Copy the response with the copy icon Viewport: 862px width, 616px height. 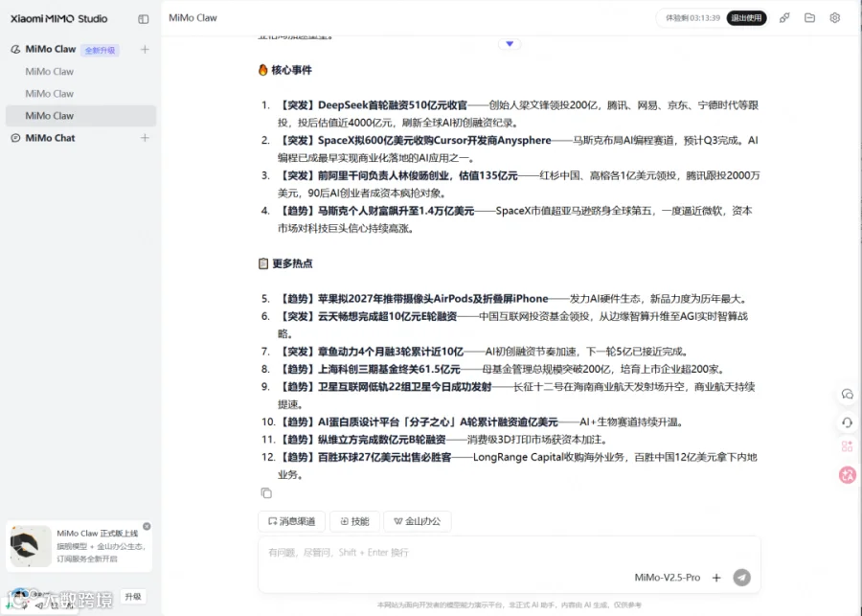click(x=266, y=492)
